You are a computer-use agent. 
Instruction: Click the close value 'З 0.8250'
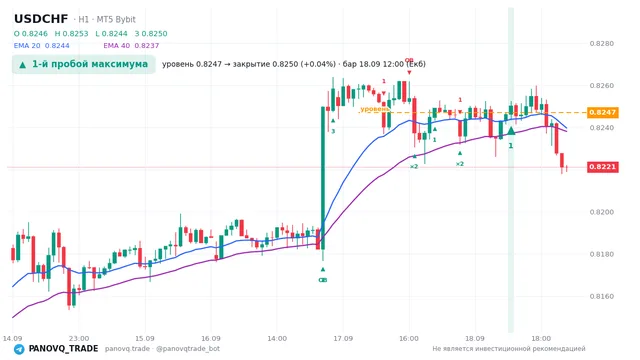[x=151, y=34]
